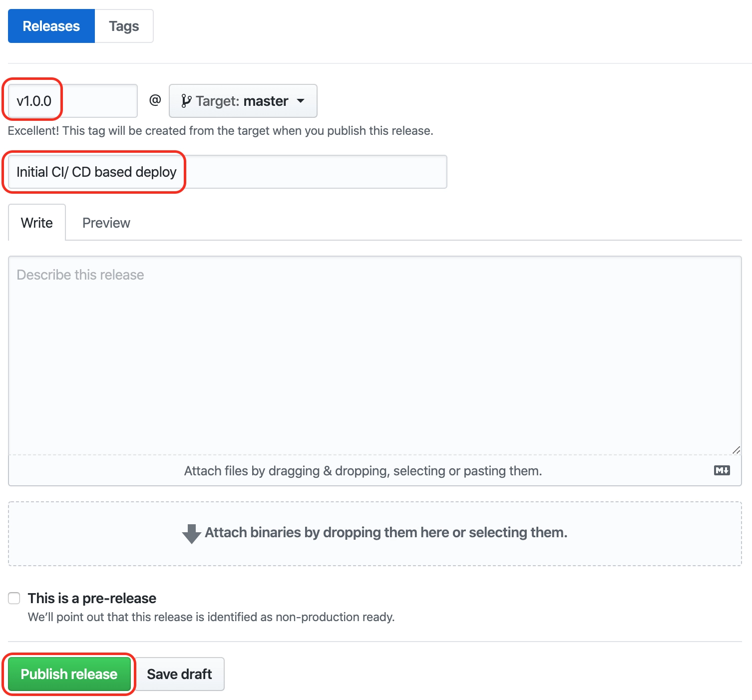Click the attach files bar below the editor
752x700 pixels.
362,470
